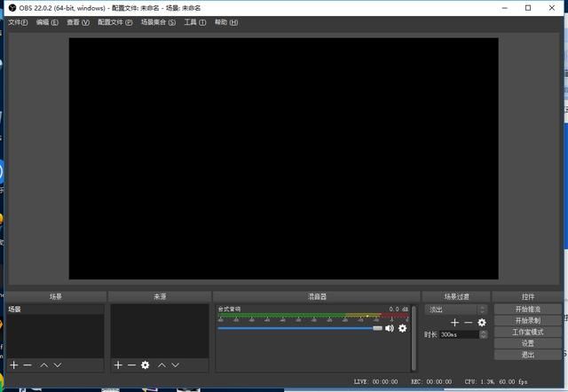Open transition properties gear icon

pos(482,322)
